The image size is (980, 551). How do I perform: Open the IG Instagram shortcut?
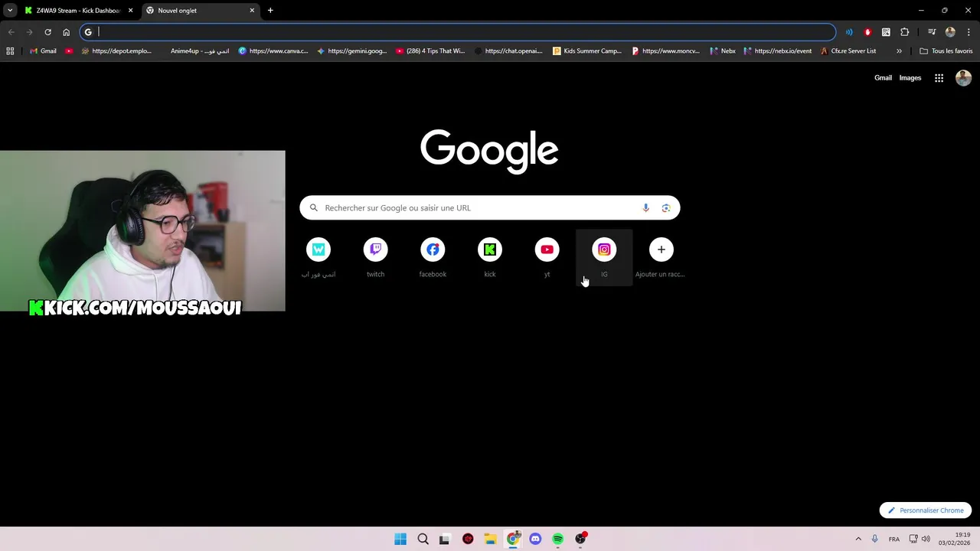click(604, 257)
